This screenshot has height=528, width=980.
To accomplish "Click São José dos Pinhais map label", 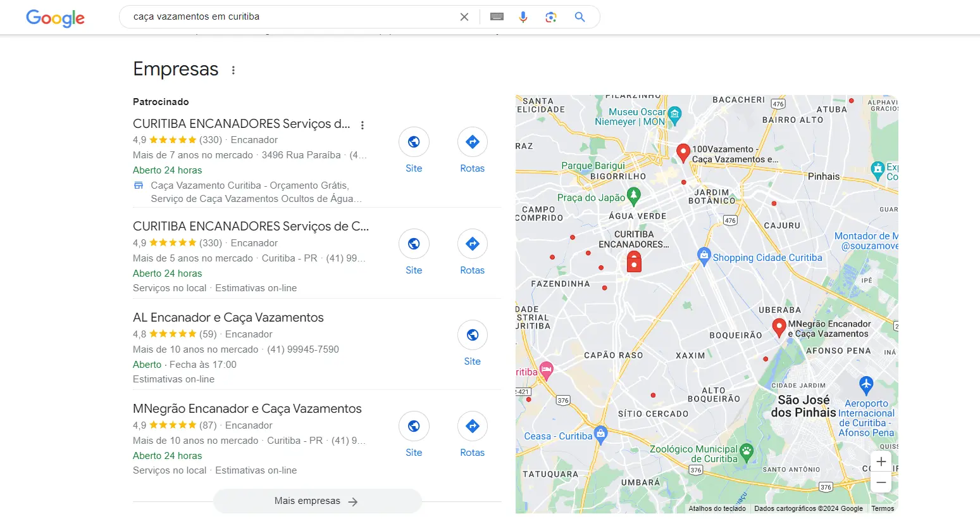I will pos(803,406).
